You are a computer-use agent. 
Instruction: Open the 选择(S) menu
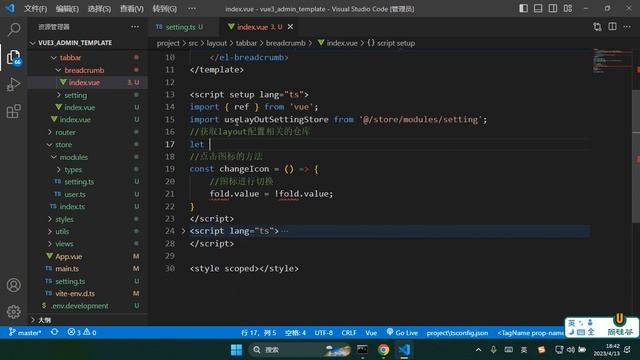click(x=99, y=9)
